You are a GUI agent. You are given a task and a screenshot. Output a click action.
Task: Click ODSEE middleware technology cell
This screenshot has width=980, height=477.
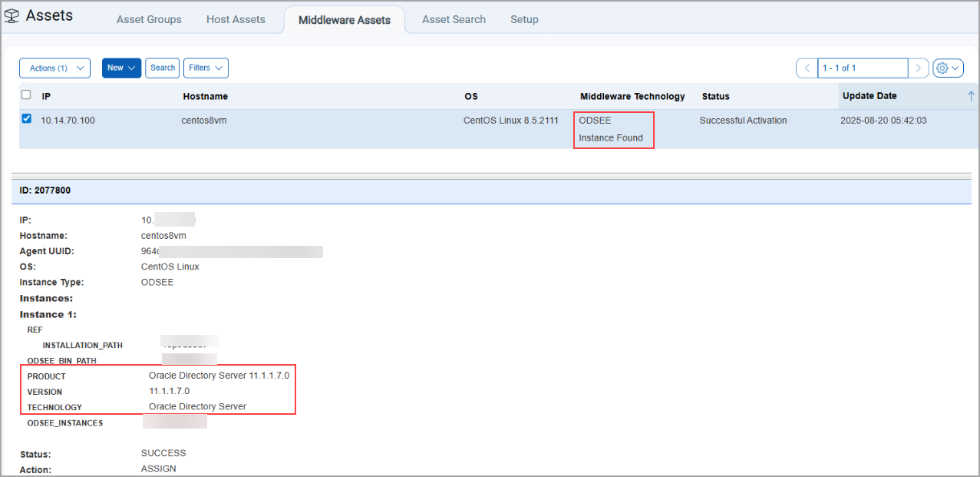(x=595, y=121)
